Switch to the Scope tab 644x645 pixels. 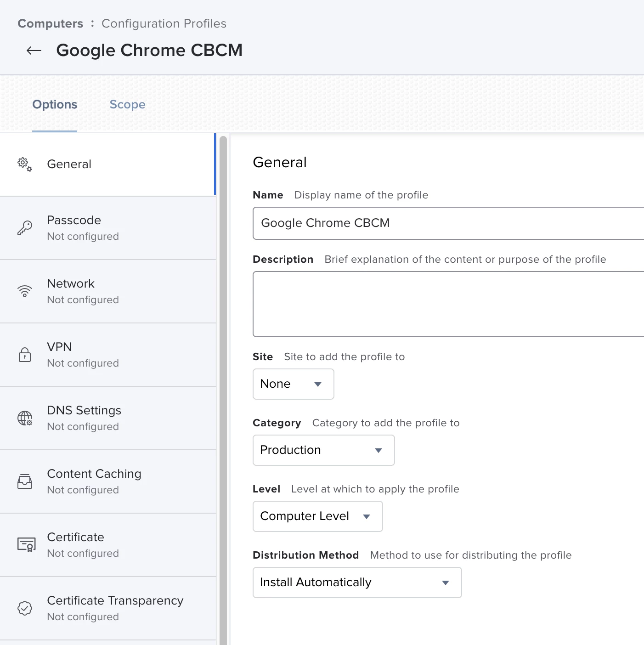pos(127,105)
